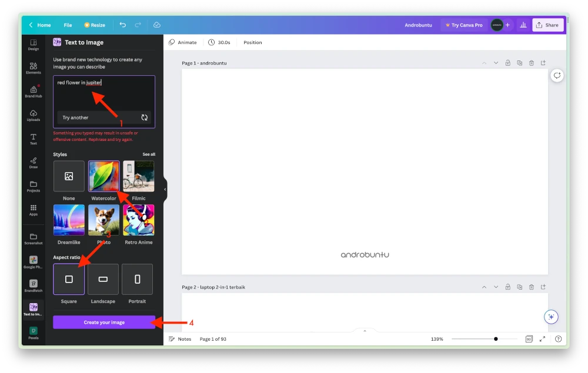The height and width of the screenshot is (373, 588).
Task: Select the Portrait aspect ratio
Action: pos(137,279)
